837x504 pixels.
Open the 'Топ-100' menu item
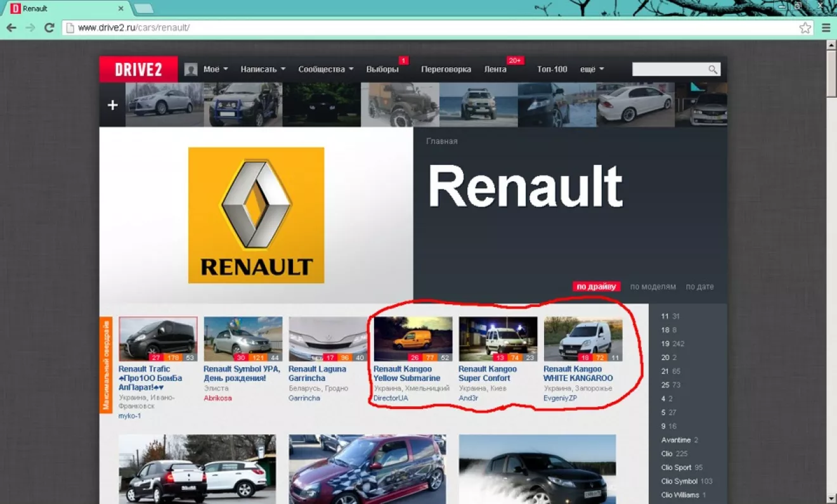552,70
